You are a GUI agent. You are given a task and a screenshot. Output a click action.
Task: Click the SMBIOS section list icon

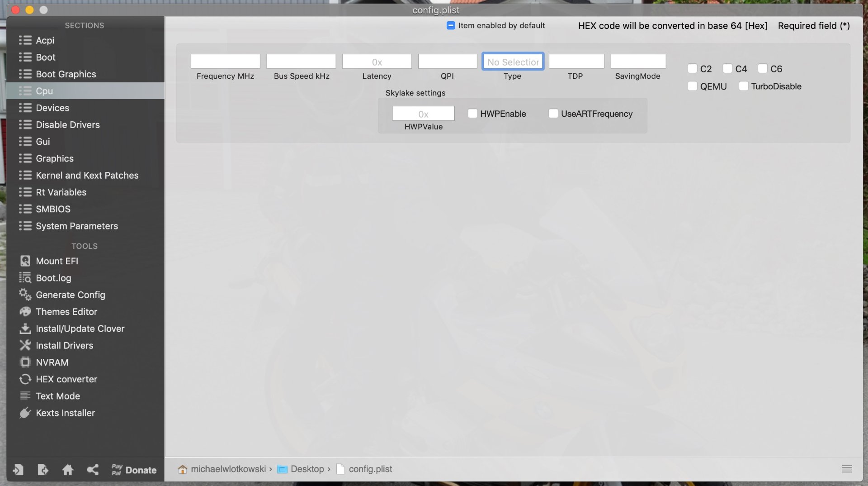tap(25, 209)
